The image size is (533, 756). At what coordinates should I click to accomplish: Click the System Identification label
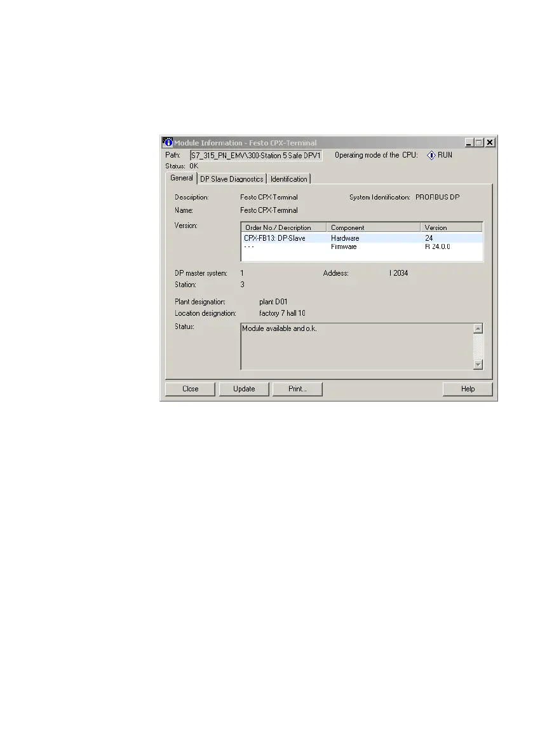coord(380,197)
